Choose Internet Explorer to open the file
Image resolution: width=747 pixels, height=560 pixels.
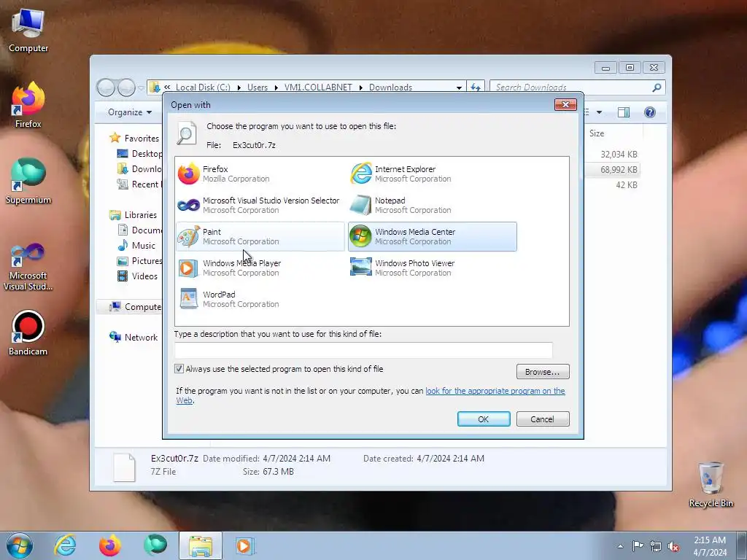[432, 174]
